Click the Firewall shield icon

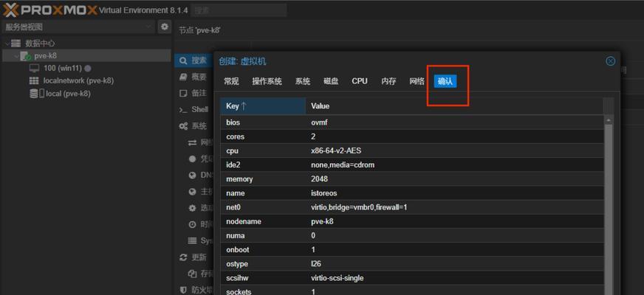(x=183, y=290)
